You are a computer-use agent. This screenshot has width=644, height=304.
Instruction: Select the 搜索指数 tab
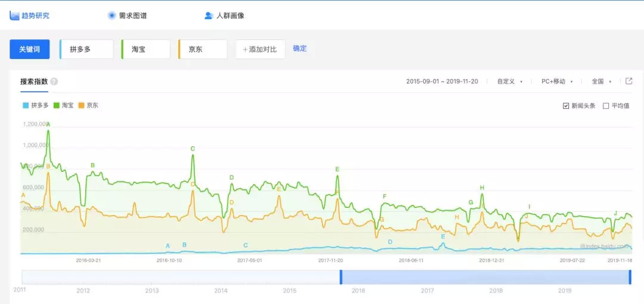click(34, 82)
